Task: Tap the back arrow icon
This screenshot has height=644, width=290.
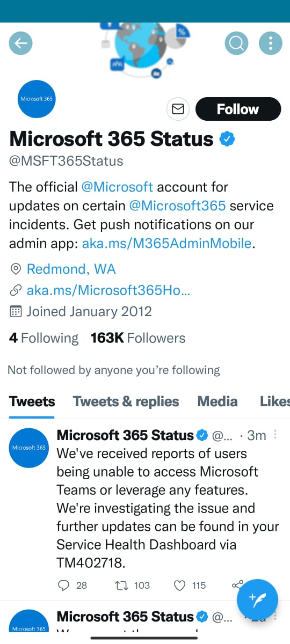Action: [x=21, y=43]
